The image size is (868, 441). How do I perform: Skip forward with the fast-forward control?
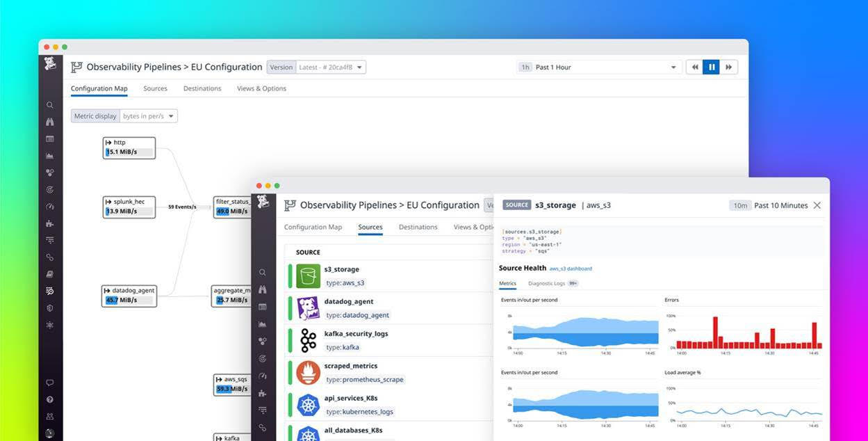pos(728,67)
